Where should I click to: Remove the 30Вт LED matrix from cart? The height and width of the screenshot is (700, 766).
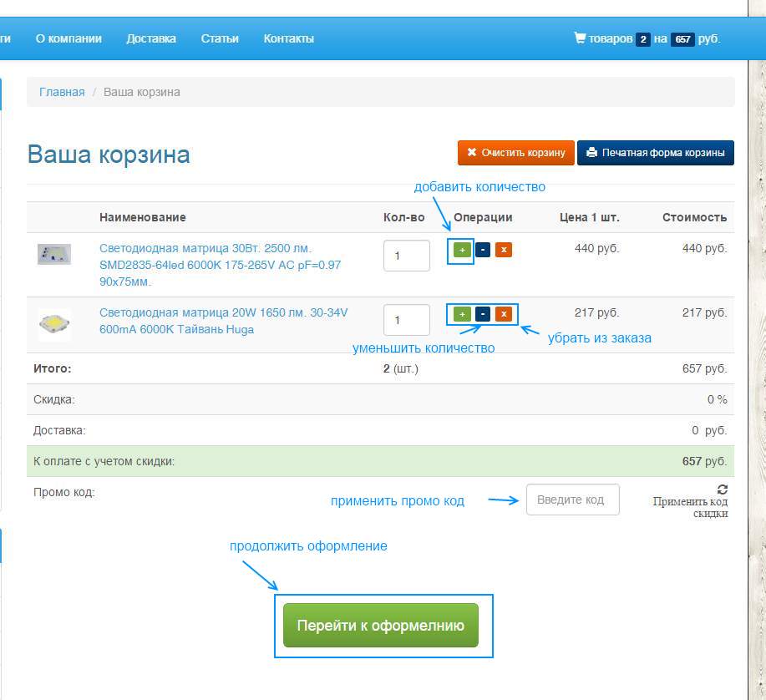(x=504, y=250)
